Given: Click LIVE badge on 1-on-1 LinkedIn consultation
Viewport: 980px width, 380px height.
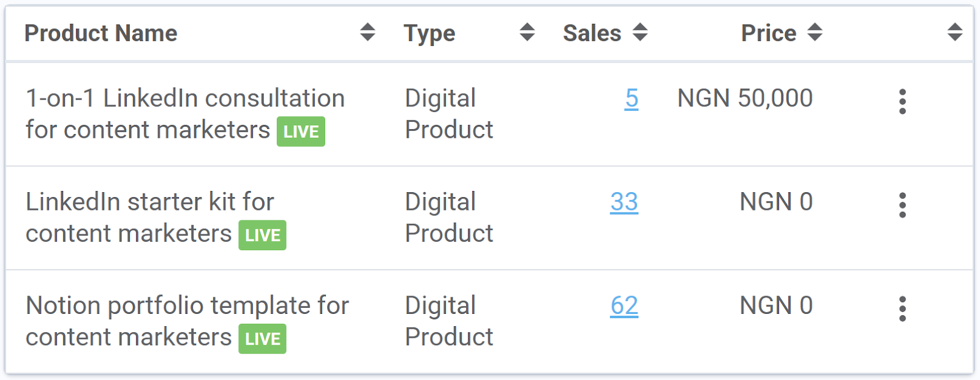Looking at the screenshot, I should click(301, 132).
